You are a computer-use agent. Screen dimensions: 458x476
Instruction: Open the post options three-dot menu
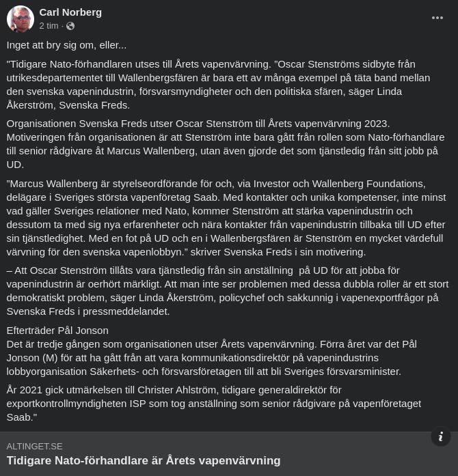(437, 18)
